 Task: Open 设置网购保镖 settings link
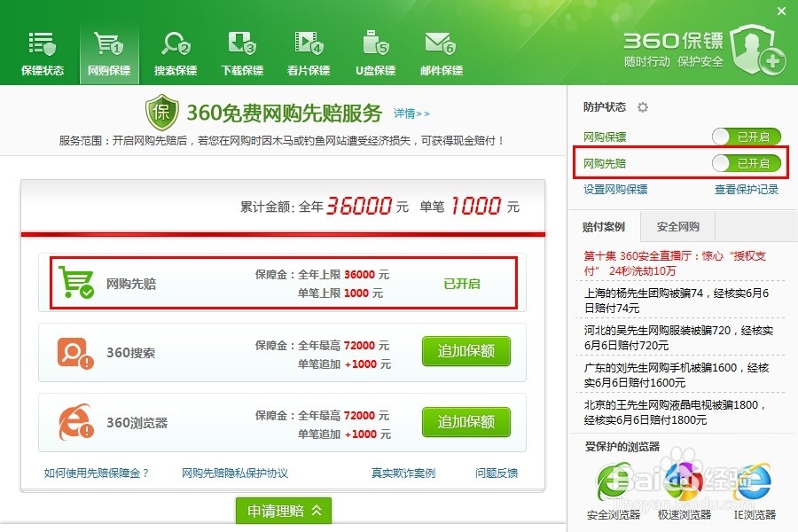[615, 190]
